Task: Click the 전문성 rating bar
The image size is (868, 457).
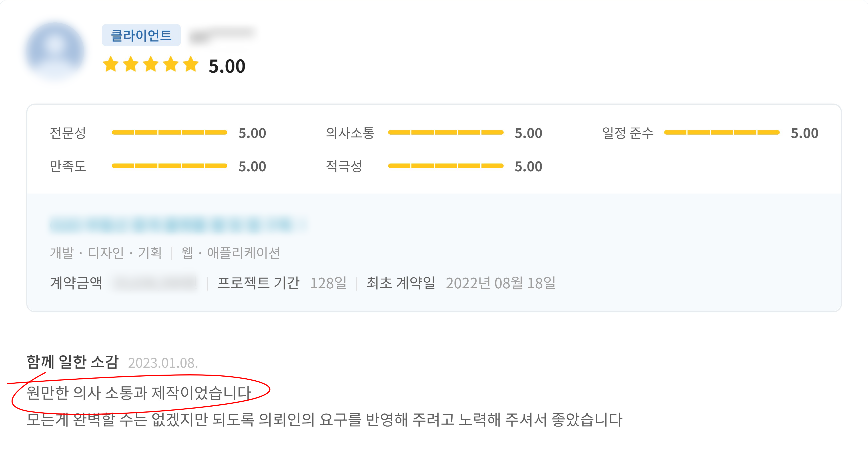Action: click(170, 133)
